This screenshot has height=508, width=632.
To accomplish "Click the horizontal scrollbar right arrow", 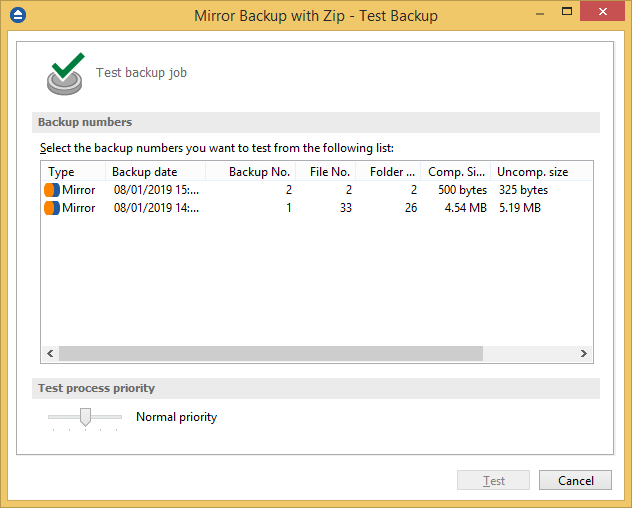I will coord(584,354).
